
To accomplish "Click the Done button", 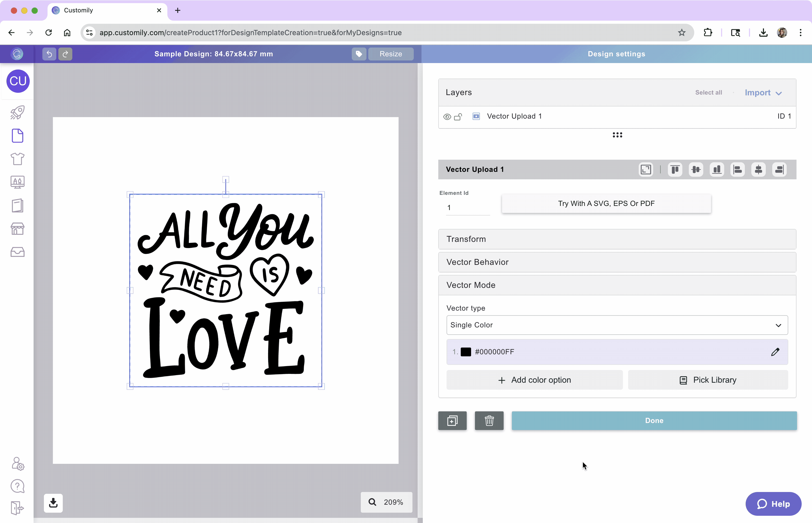I will [x=654, y=420].
